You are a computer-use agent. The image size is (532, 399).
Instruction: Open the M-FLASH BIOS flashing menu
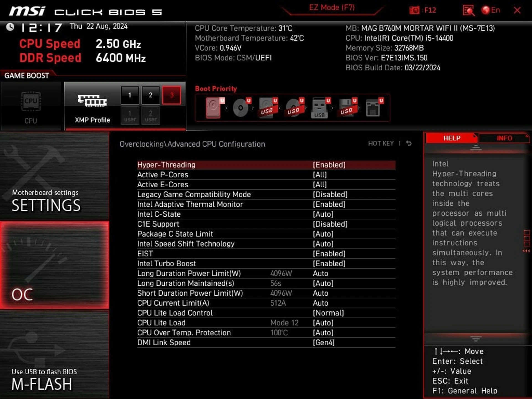tap(55, 354)
